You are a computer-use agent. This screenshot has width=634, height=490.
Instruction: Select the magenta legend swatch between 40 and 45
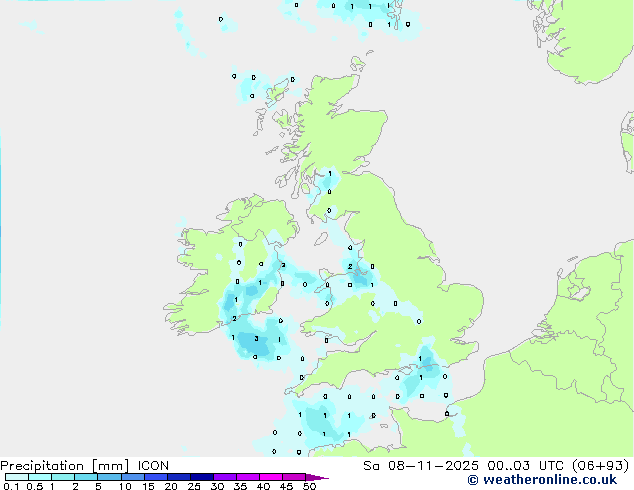(x=271, y=477)
